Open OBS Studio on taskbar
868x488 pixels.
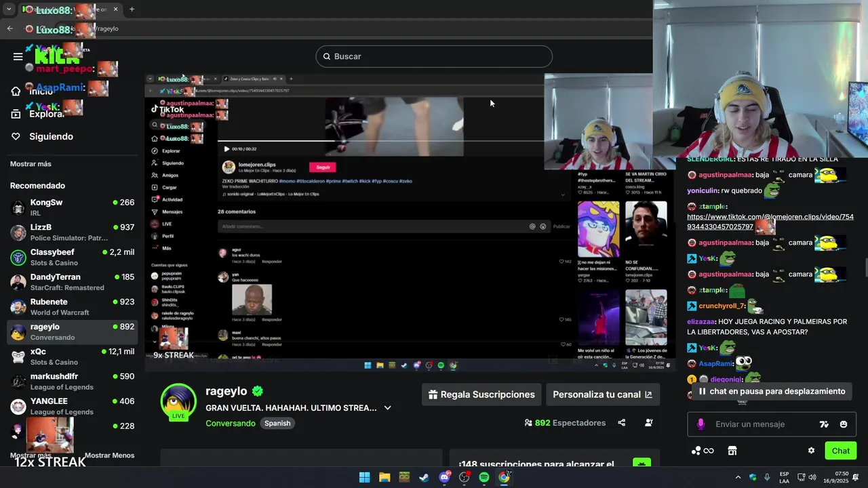click(464, 477)
